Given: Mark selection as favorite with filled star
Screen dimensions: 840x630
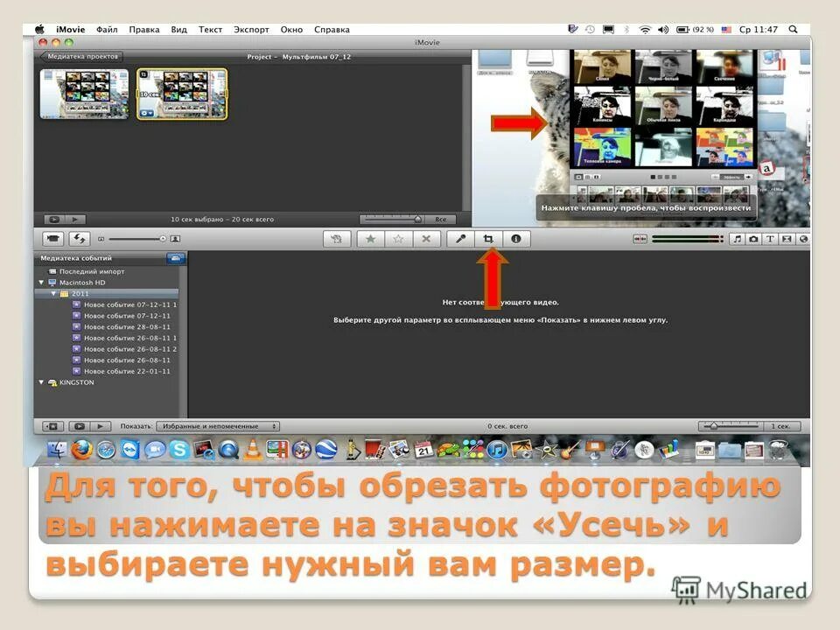Looking at the screenshot, I should coord(371,239).
